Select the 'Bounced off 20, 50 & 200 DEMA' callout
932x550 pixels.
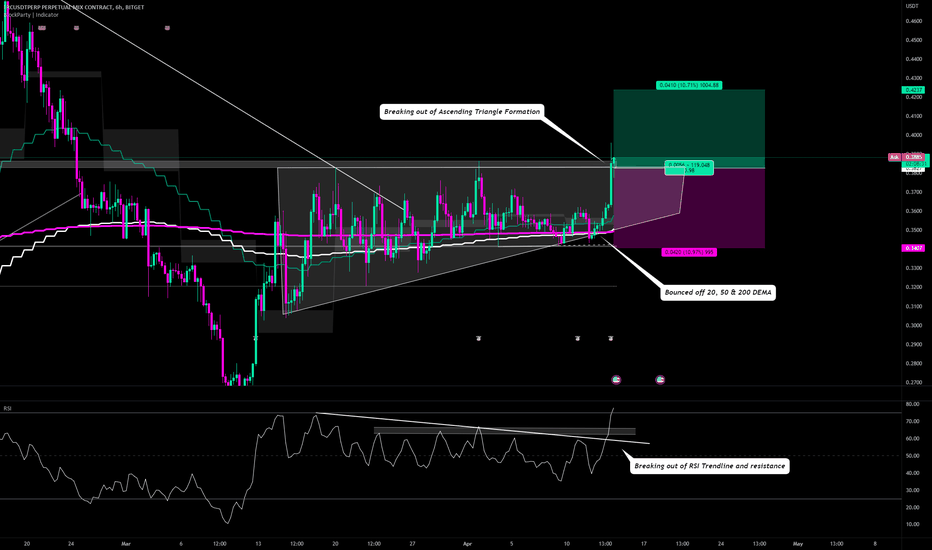[718, 293]
